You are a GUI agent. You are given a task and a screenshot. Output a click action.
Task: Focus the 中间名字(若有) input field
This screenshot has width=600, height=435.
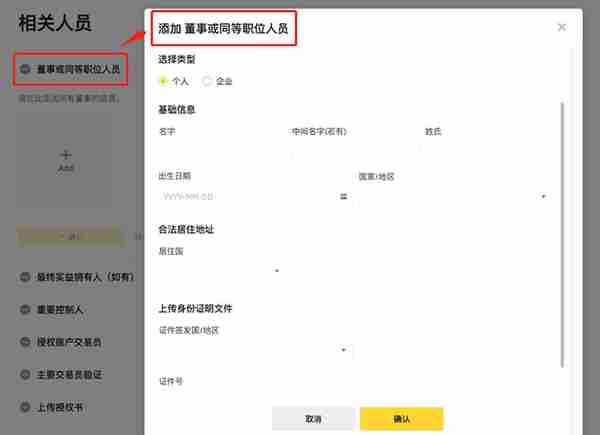pyautogui.click(x=351, y=151)
